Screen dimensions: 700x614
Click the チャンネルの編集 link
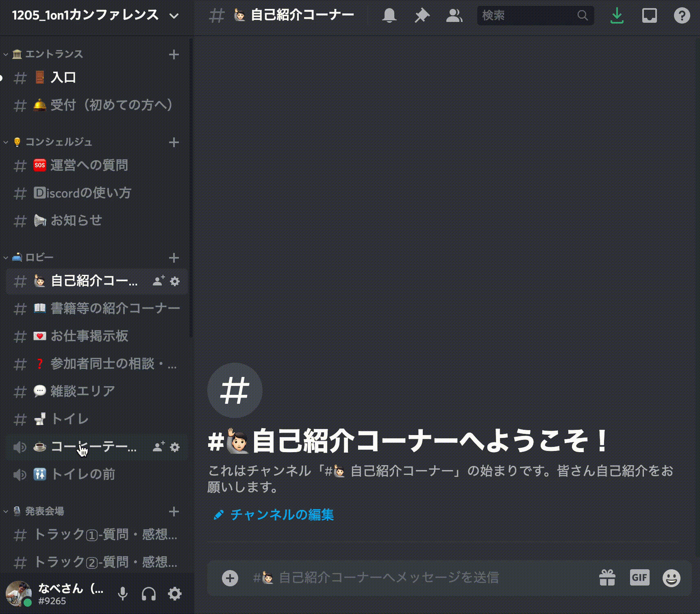tap(281, 515)
